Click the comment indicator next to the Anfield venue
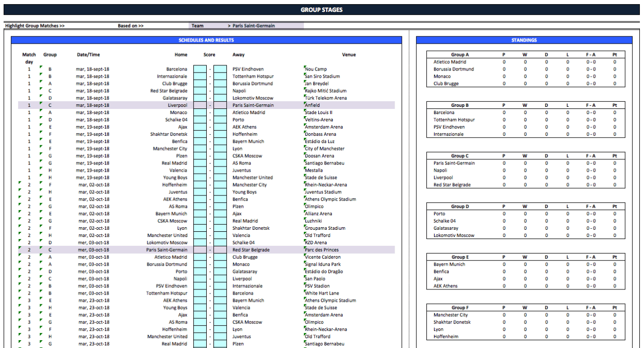 pos(304,103)
